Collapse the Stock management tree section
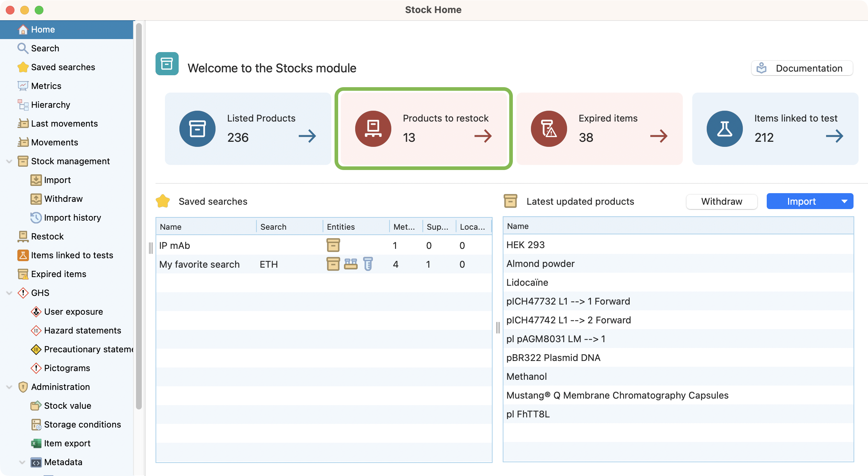The image size is (868, 476). [9, 161]
